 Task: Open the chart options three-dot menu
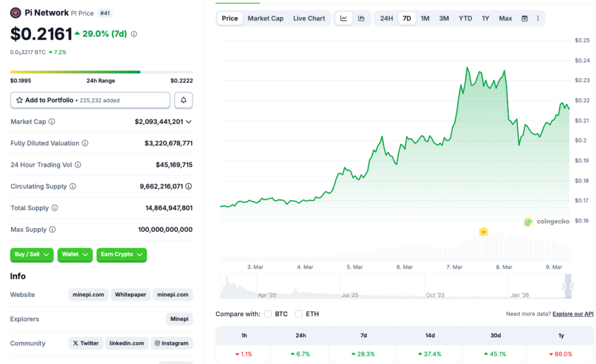point(537,18)
